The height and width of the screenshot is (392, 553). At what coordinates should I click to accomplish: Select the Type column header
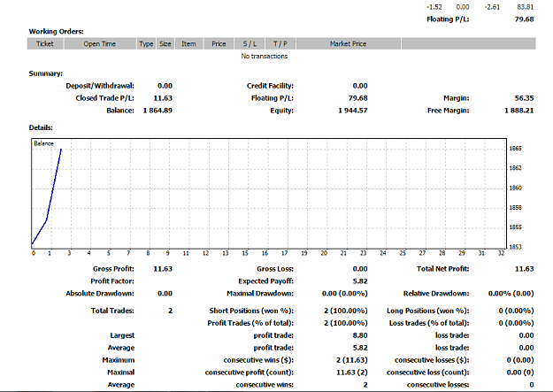[x=146, y=43]
